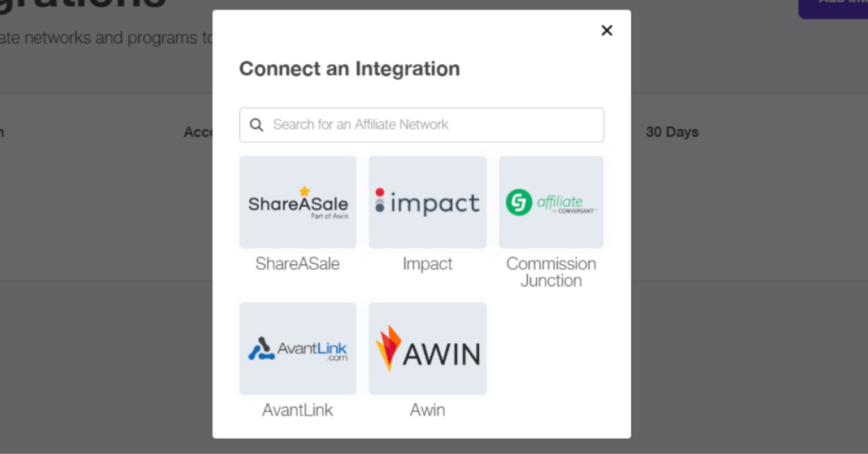Click the 30 Days column header
The height and width of the screenshot is (454, 868).
pos(672,132)
